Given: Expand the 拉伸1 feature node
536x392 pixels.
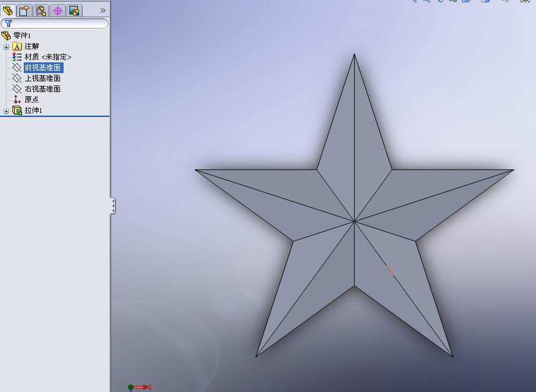Looking at the screenshot, I should (6, 111).
